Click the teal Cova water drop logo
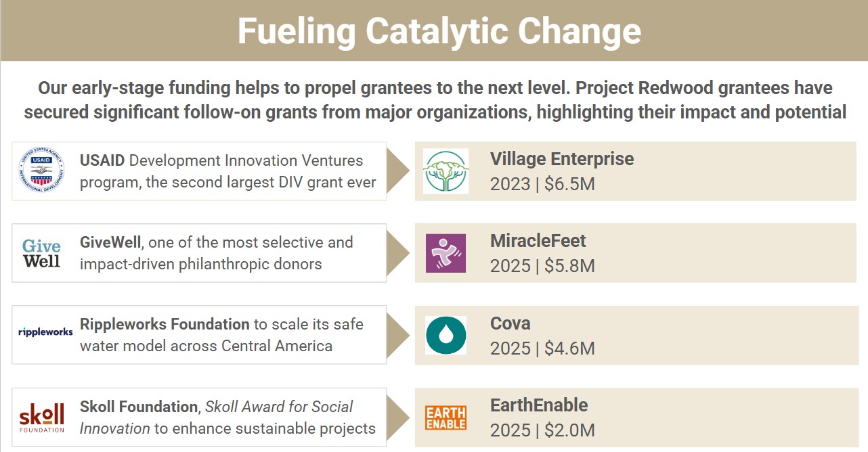This screenshot has width=868, height=452. click(446, 335)
